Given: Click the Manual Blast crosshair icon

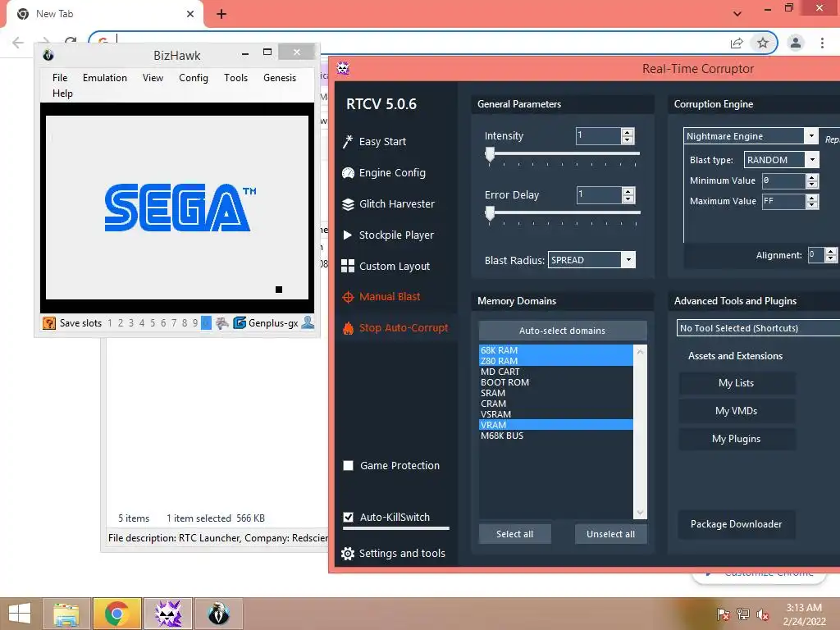Looking at the screenshot, I should [x=348, y=297].
